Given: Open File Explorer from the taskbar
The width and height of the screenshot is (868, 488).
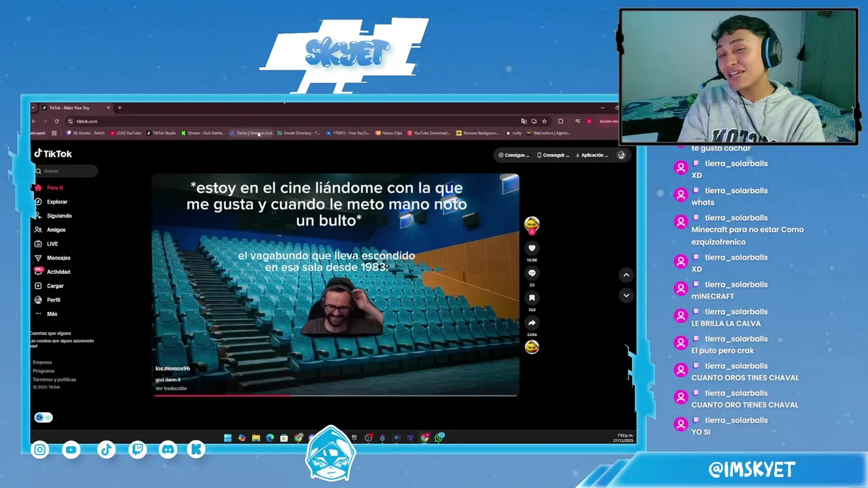Looking at the screenshot, I should pos(256,438).
